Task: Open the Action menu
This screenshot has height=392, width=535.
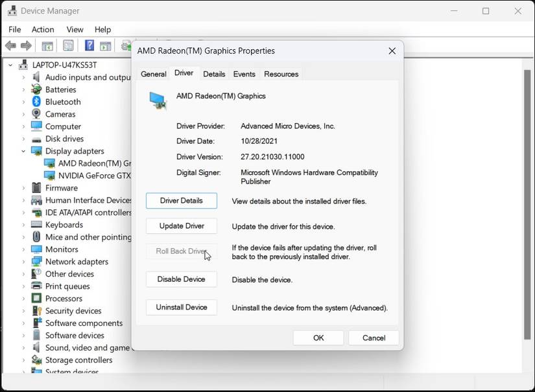Action: (x=42, y=29)
